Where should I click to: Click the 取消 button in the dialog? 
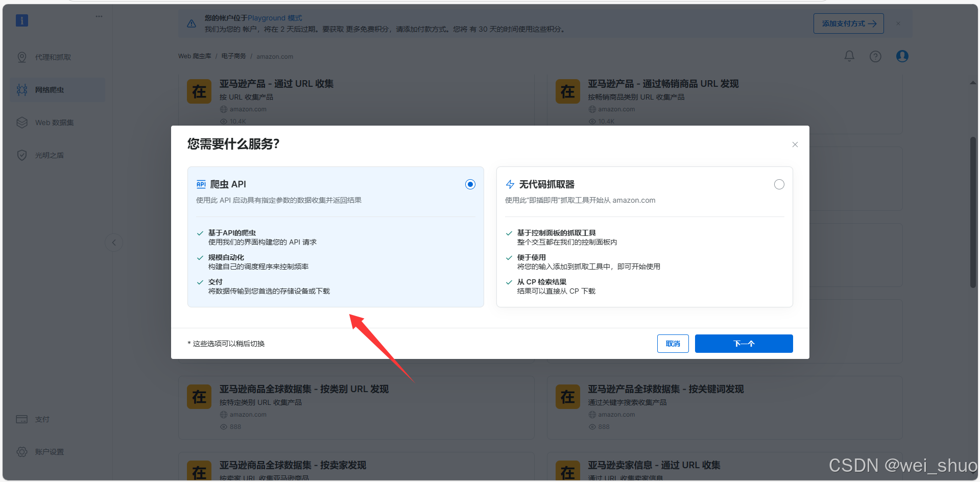pos(673,343)
